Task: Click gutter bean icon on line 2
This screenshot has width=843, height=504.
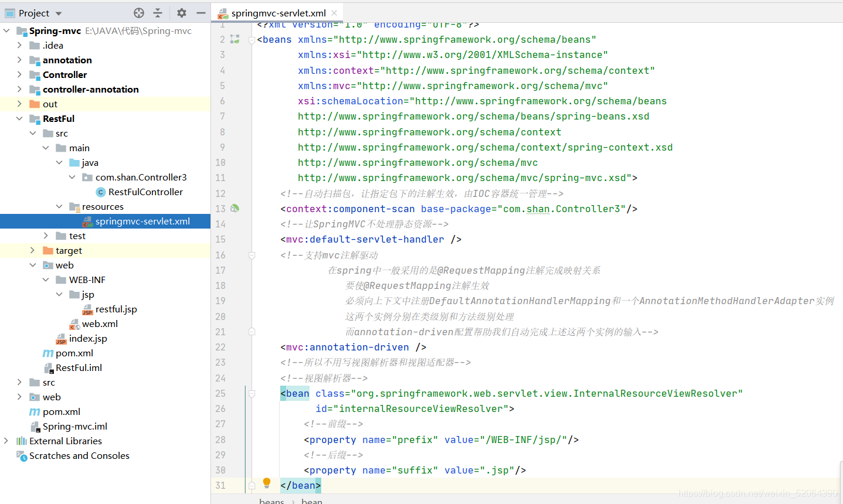Action: (x=234, y=39)
